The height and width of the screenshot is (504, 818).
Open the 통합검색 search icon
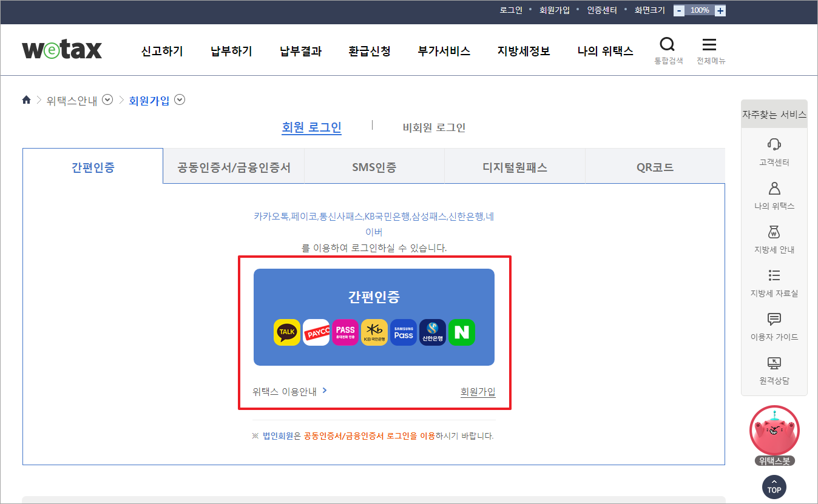(x=668, y=44)
